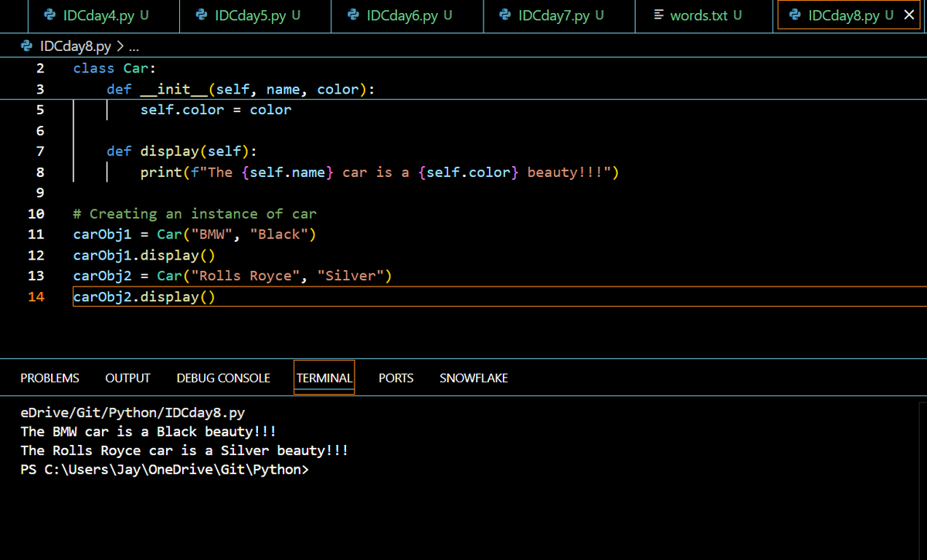
Task: Click on the carObj2.display() code line
Action: [144, 297]
